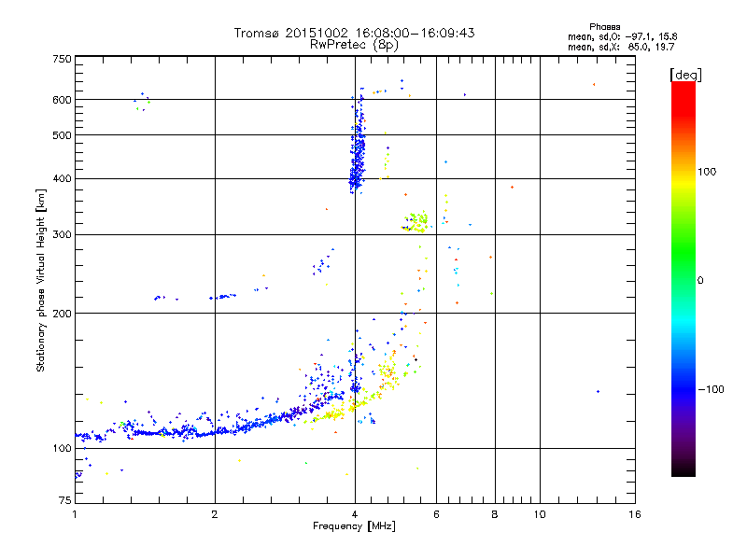Click the '[deg]' colorbar unit label
Image resolution: width=747 pixels, height=560 pixels.
685,75
